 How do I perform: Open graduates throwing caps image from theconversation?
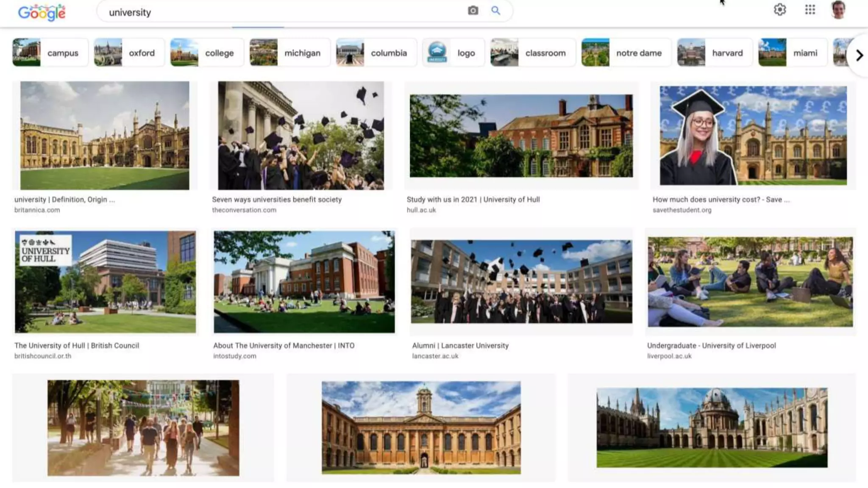300,135
